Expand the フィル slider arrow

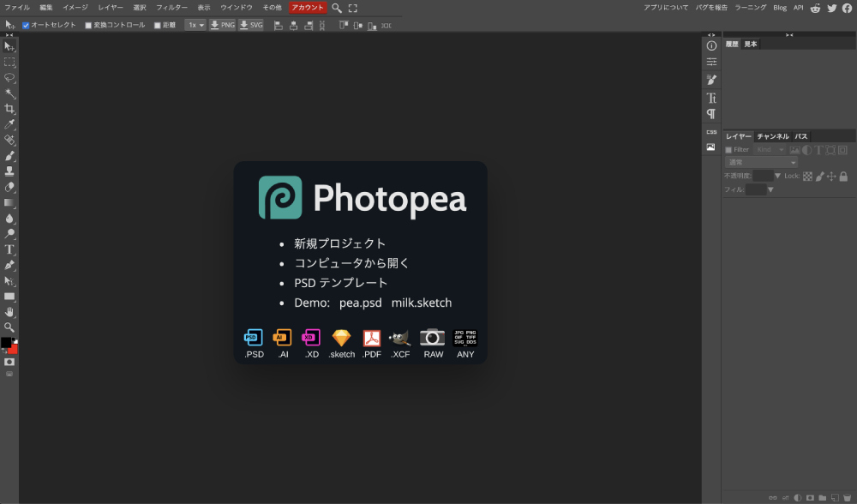tap(770, 189)
